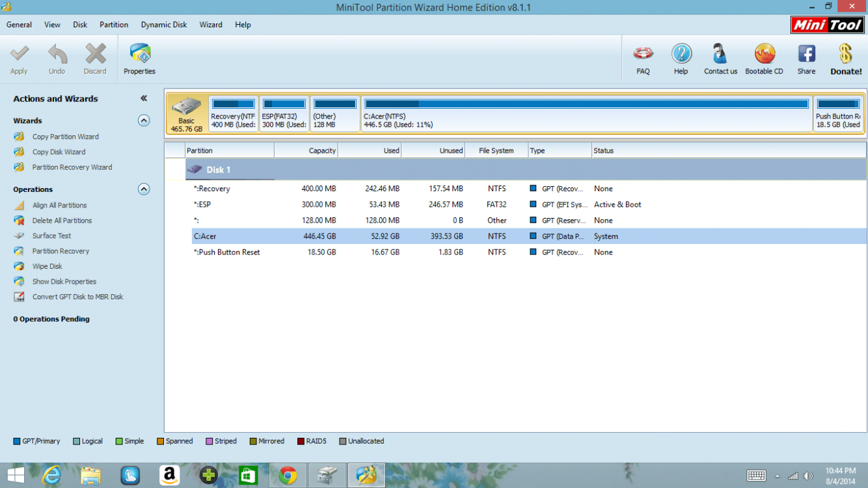Open Google Chrome from the taskbar
868x488 pixels.
coord(288,476)
